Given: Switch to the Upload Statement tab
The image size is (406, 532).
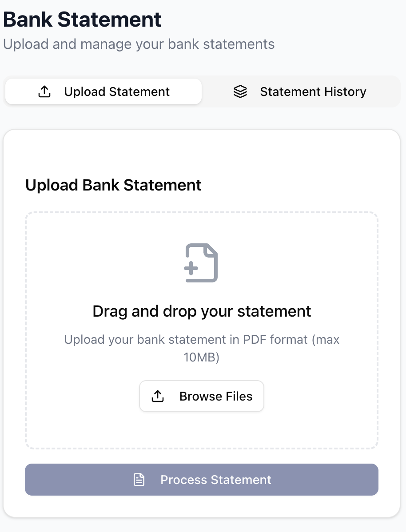Looking at the screenshot, I should pyautogui.click(x=103, y=91).
